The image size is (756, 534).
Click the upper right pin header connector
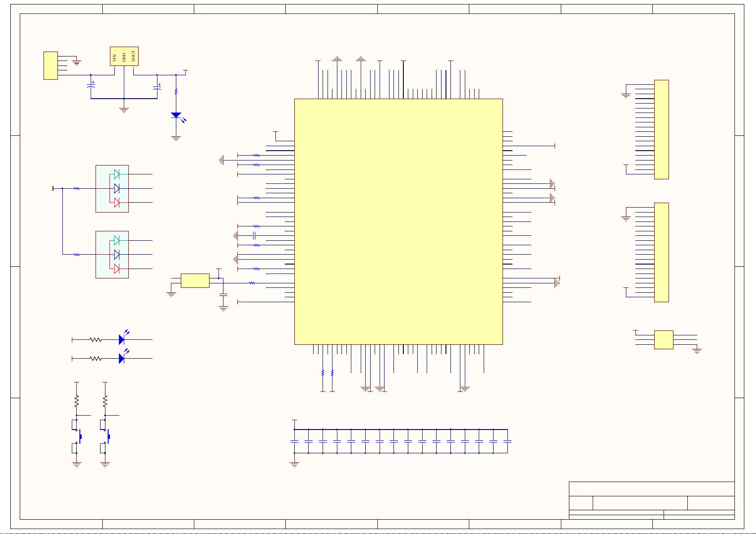(661, 129)
